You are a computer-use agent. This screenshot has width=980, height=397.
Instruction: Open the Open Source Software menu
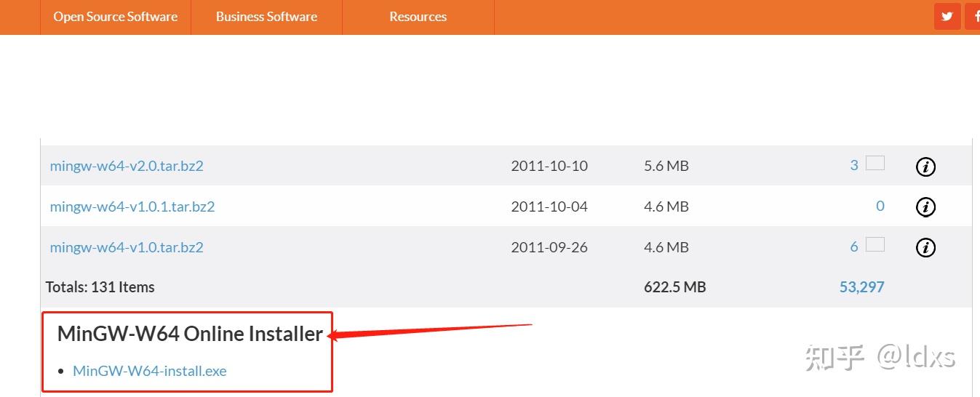[116, 17]
